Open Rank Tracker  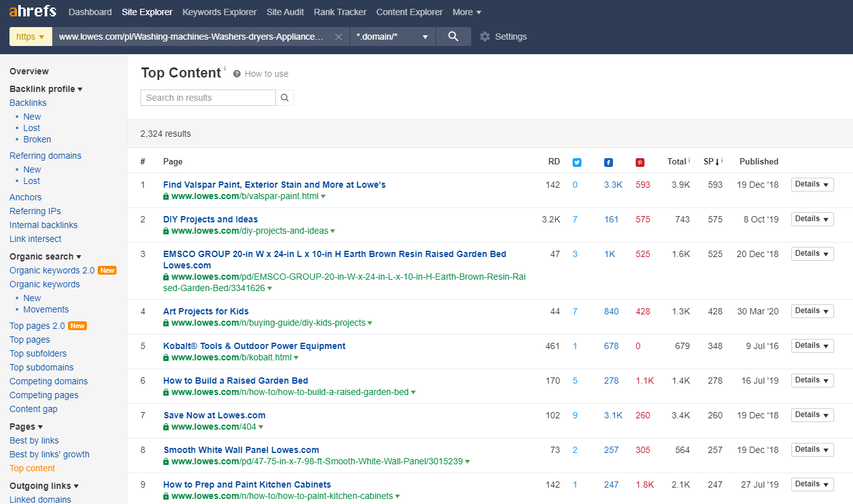click(340, 12)
